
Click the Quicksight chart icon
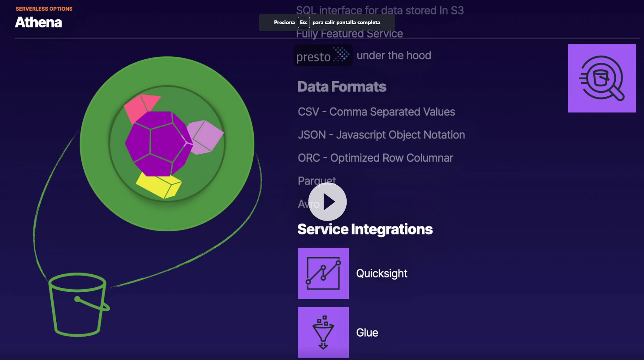coord(323,273)
